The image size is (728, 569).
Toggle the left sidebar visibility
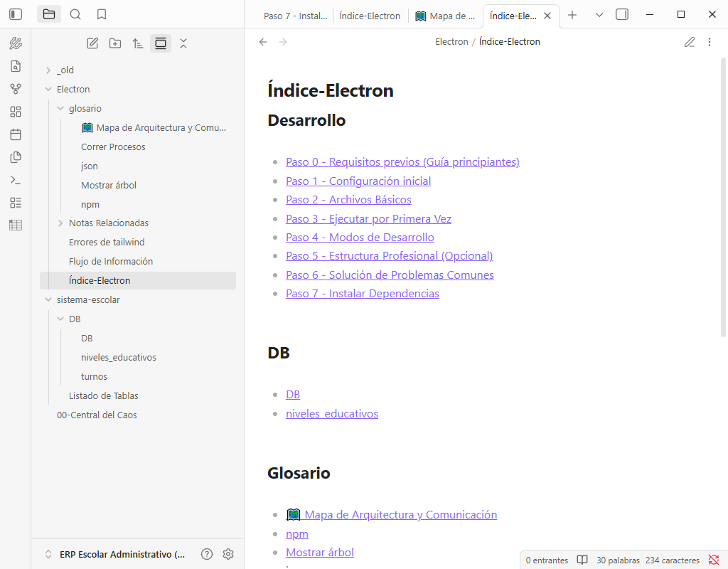tap(16, 14)
